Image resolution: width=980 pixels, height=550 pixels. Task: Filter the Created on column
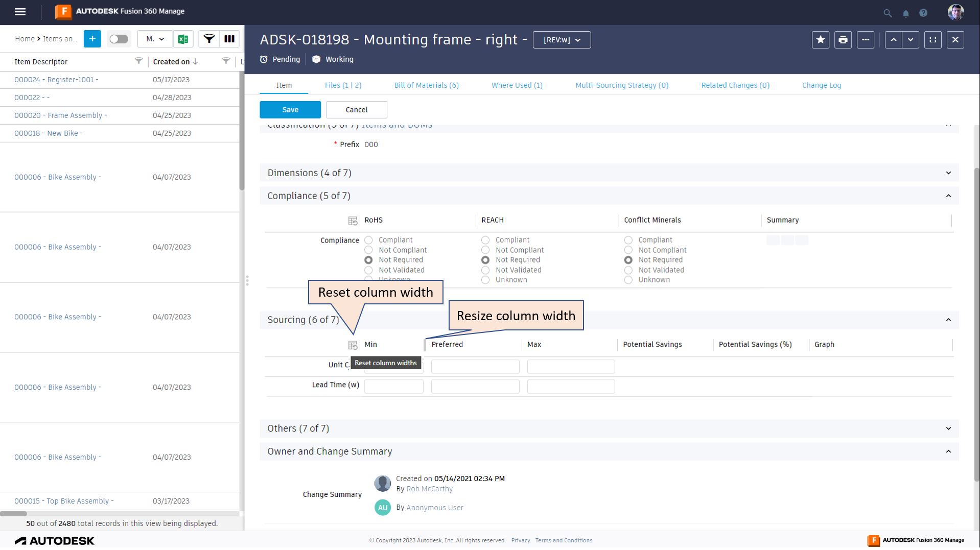pyautogui.click(x=226, y=61)
